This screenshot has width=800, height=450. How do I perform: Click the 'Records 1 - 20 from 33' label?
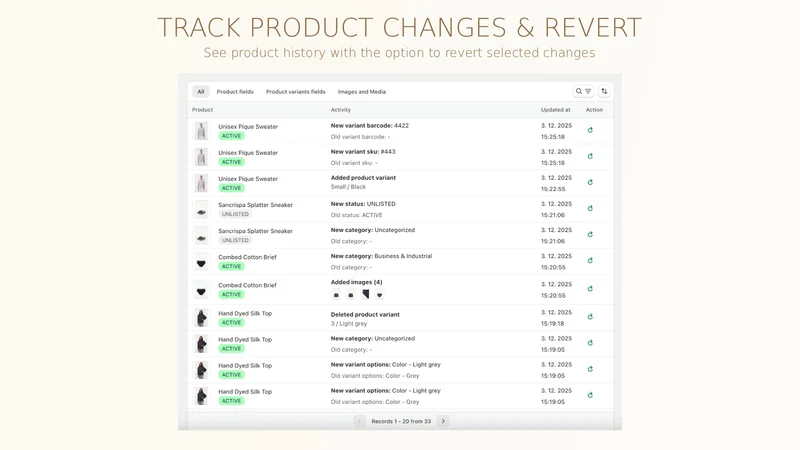click(401, 421)
